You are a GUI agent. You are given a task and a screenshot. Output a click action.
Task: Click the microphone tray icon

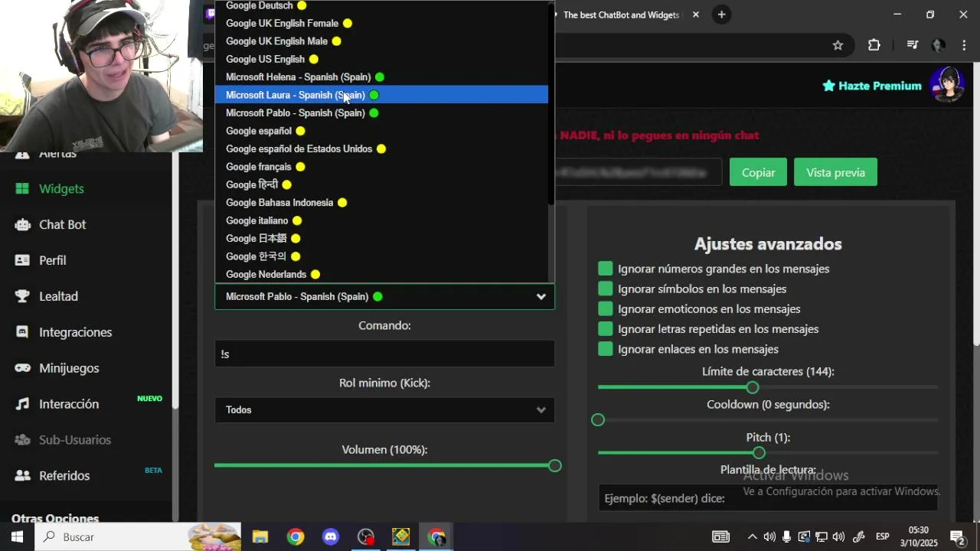coord(786,537)
